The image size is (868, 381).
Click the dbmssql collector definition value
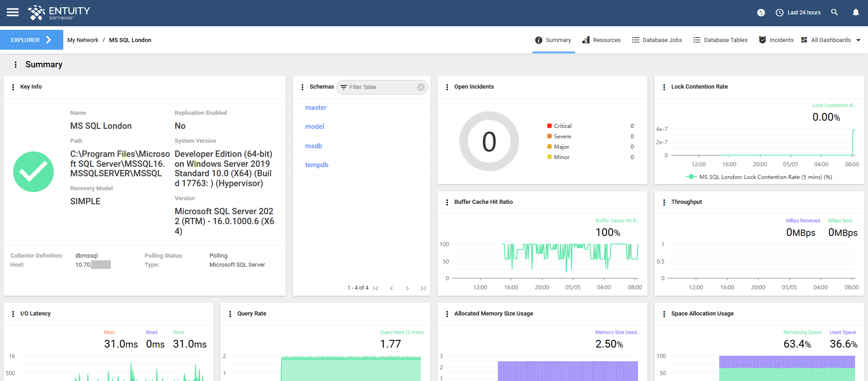[x=86, y=256]
